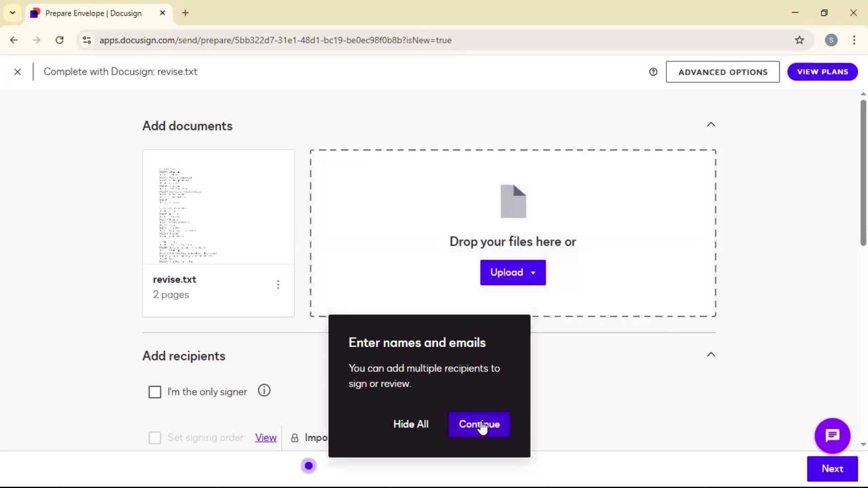This screenshot has height=488, width=868.
Task: Open the revise.txt document thumbnail
Action: click(218, 207)
